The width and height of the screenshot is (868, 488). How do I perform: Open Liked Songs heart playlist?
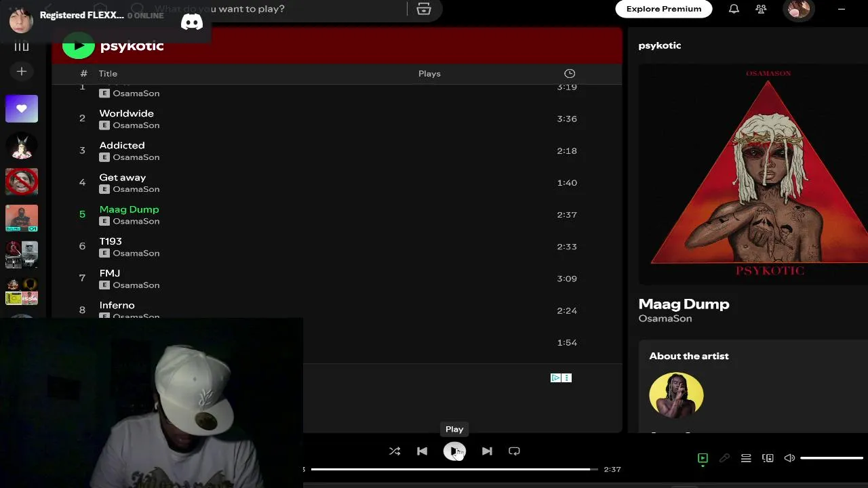pos(22,108)
